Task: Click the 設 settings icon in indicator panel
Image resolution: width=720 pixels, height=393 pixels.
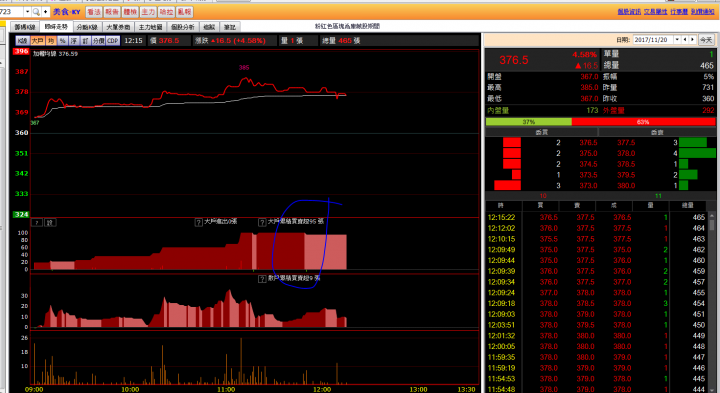Action: (x=51, y=223)
